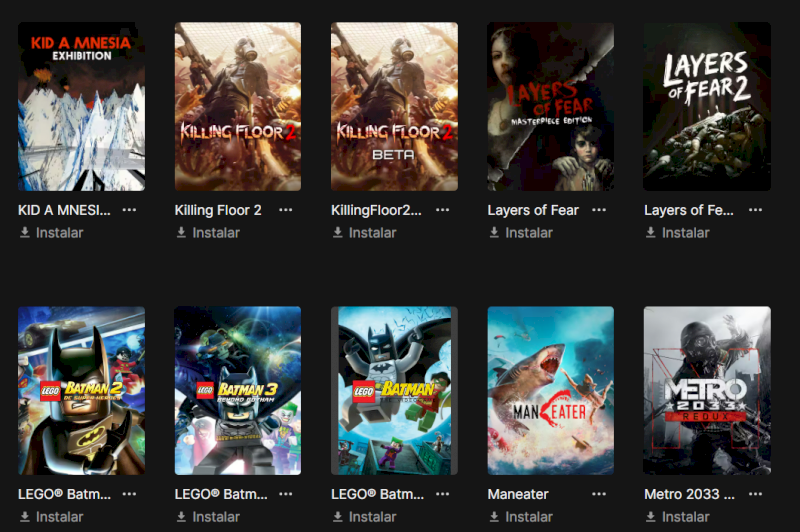
Task: Select the 'Layers of Fe...' title text
Action: pyautogui.click(x=689, y=210)
